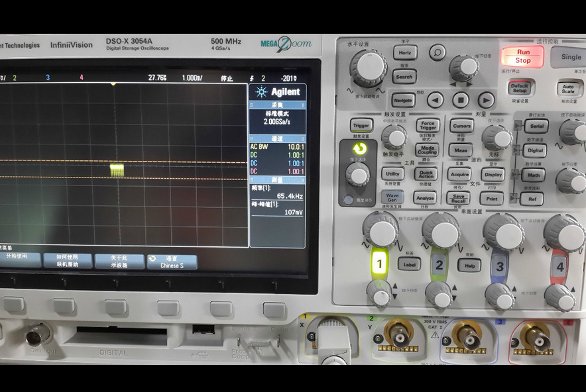
Task: Click the Agilent logo panel
Action: tap(278, 92)
